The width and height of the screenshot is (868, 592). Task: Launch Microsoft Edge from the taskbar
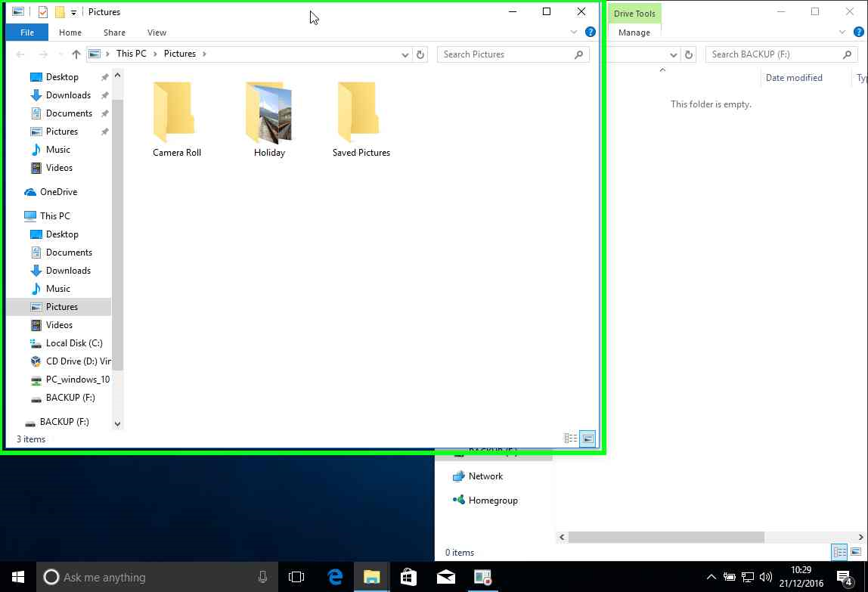335,577
